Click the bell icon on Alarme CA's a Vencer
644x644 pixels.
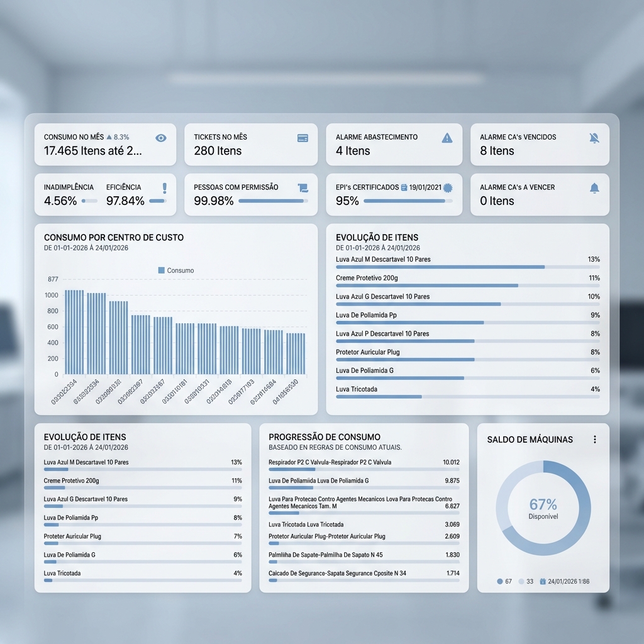coord(594,187)
